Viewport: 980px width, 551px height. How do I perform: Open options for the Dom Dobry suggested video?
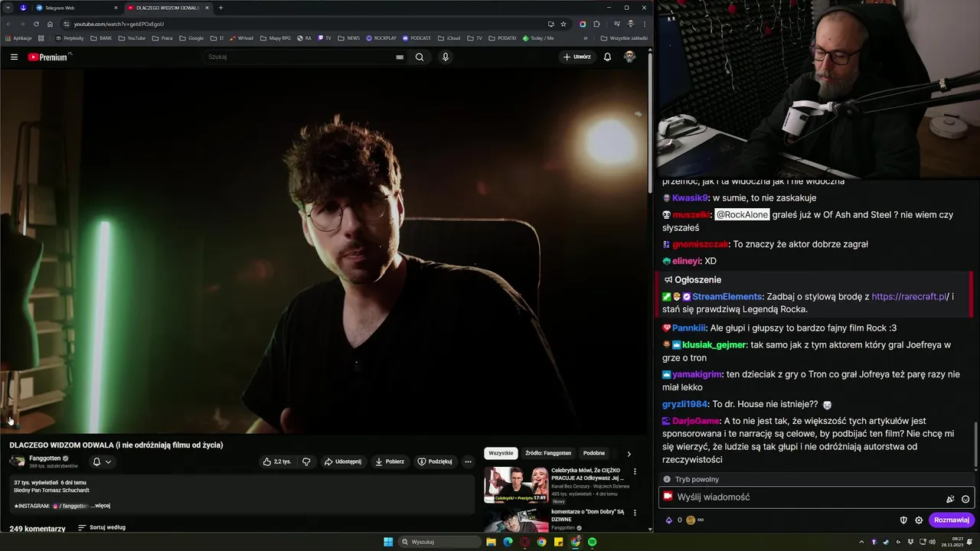635,513
